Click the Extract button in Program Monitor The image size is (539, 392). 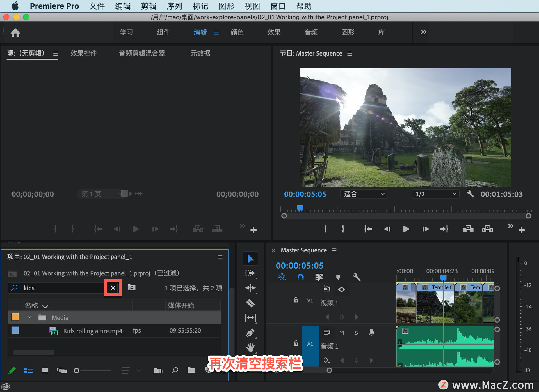pyautogui.click(x=487, y=229)
